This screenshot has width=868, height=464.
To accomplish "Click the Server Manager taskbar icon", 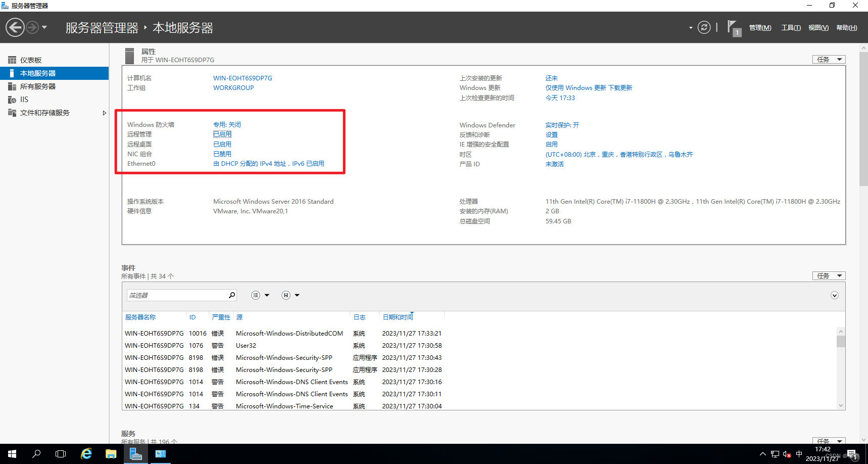I will pos(135,454).
